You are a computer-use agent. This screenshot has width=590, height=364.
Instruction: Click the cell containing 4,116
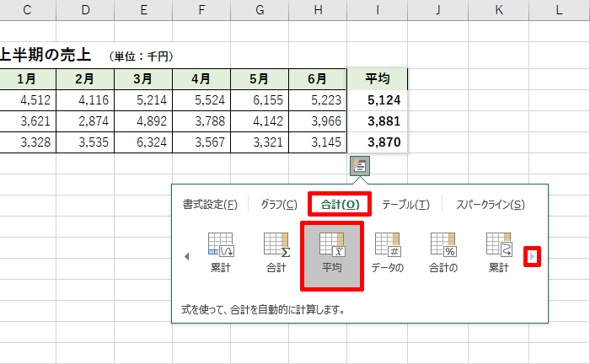pos(85,100)
